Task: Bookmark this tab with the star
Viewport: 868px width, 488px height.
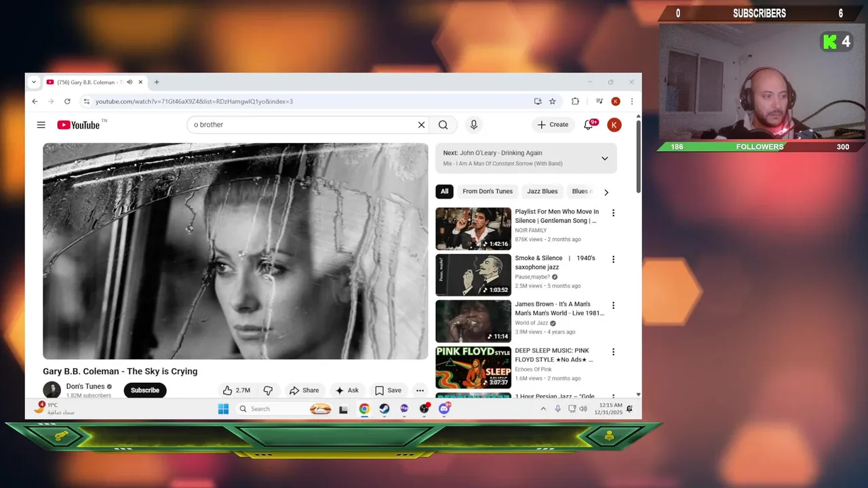Action: (553, 102)
